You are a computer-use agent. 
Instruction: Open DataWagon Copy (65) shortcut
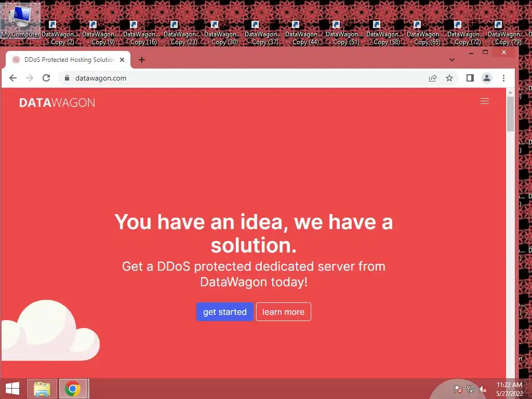(425, 33)
